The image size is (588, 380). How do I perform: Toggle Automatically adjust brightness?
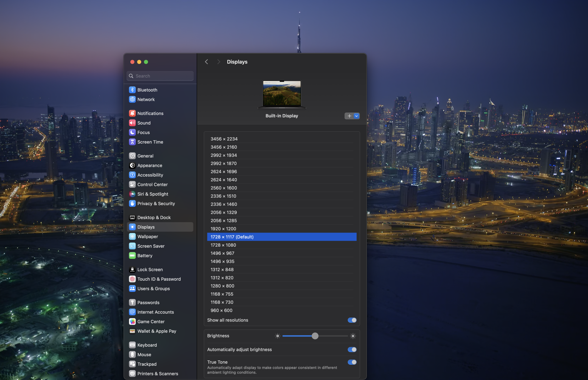tap(352, 349)
